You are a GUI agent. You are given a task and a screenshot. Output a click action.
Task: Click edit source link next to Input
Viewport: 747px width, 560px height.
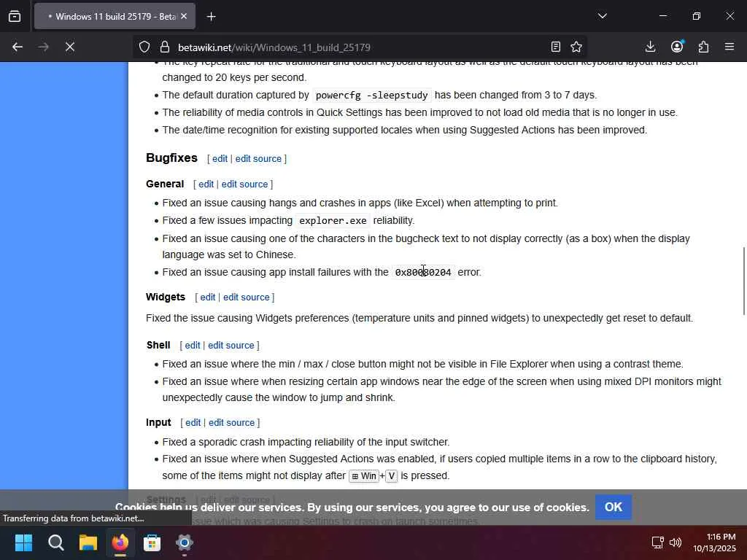coord(231,422)
